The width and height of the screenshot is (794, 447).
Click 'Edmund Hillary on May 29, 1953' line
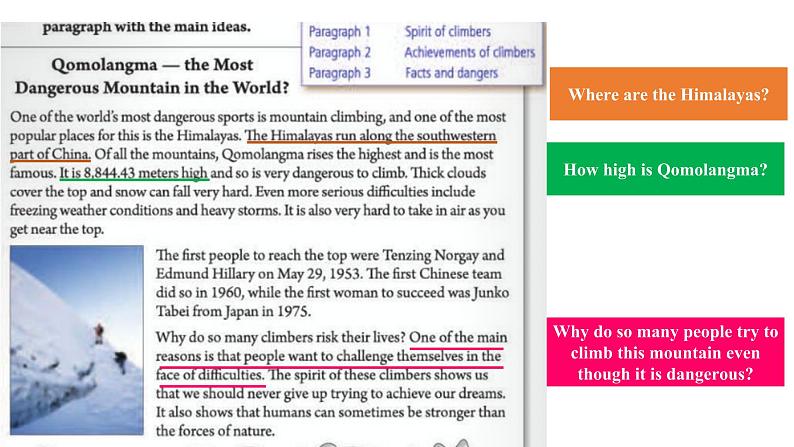(x=329, y=274)
